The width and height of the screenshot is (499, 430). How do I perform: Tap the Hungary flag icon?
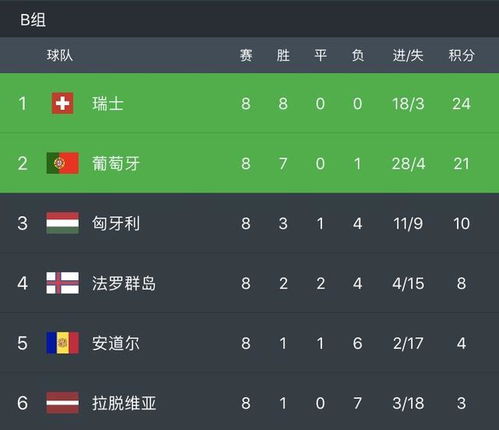(63, 223)
